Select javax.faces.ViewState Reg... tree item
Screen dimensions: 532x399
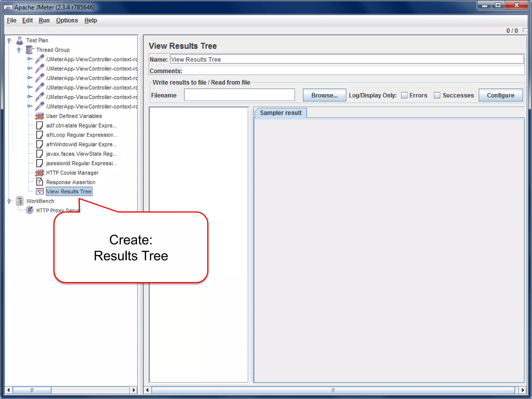point(81,154)
